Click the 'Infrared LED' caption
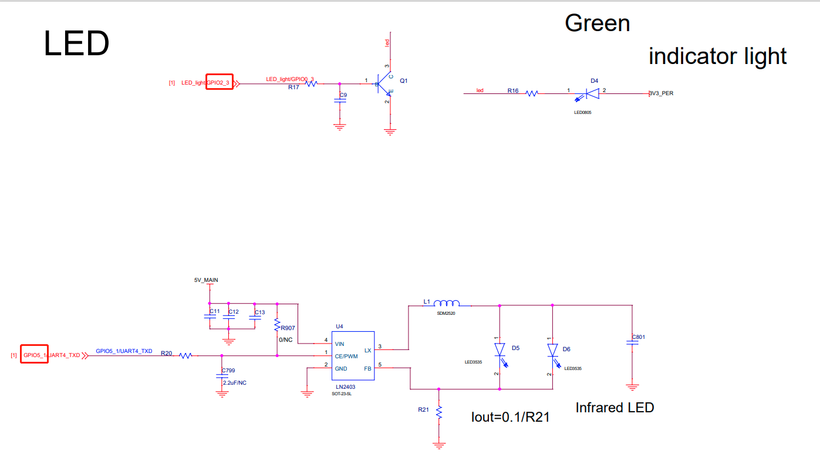Screen dimensions: 820x454 point(614,407)
